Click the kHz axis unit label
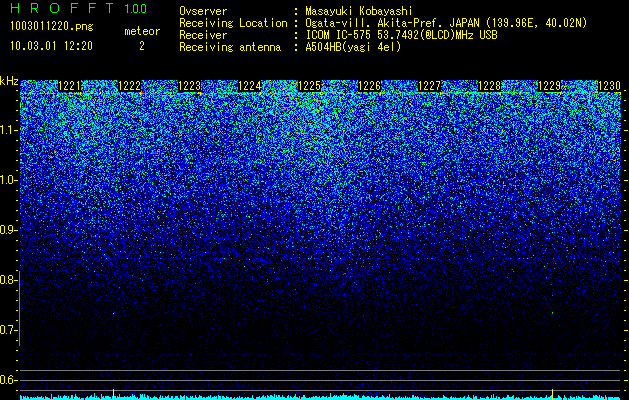The width and height of the screenshot is (629, 400). coord(9,81)
